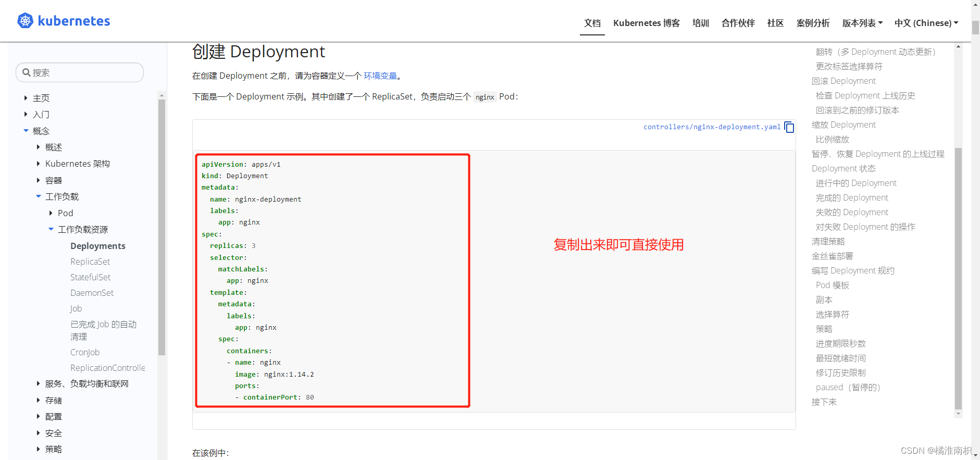Expand the 主页 tree item
Image resolution: width=980 pixels, height=460 pixels.
(26, 98)
